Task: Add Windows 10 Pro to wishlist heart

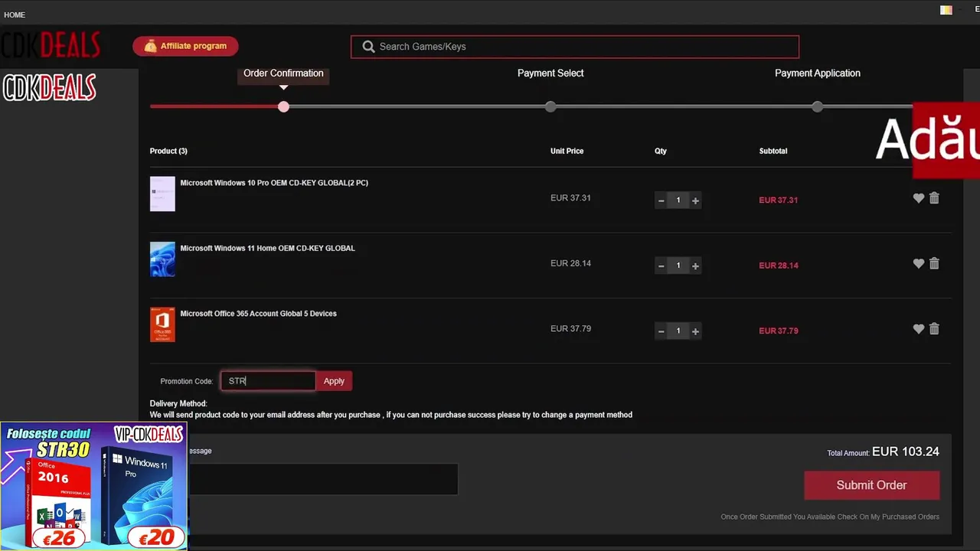Action: pyautogui.click(x=919, y=198)
